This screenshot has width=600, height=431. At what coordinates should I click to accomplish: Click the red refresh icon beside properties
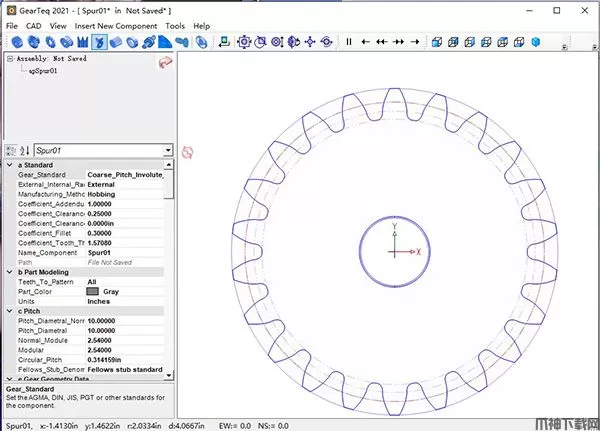coord(186,152)
